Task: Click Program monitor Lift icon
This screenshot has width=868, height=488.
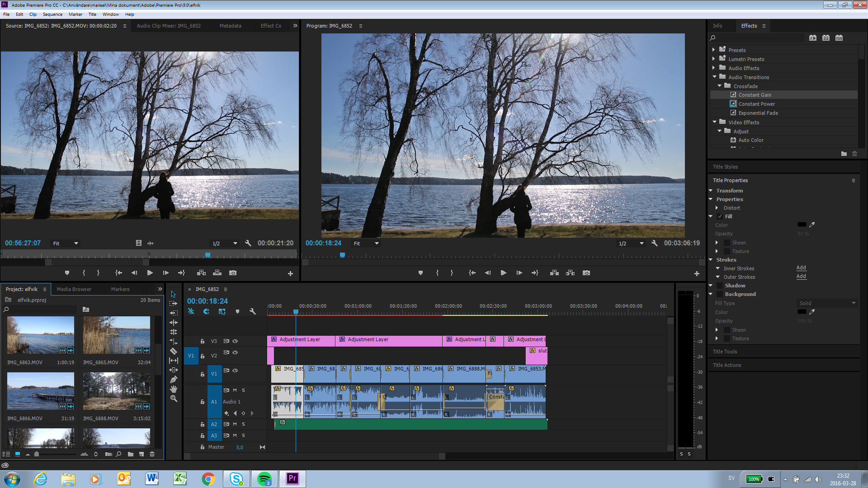Action: tap(554, 273)
